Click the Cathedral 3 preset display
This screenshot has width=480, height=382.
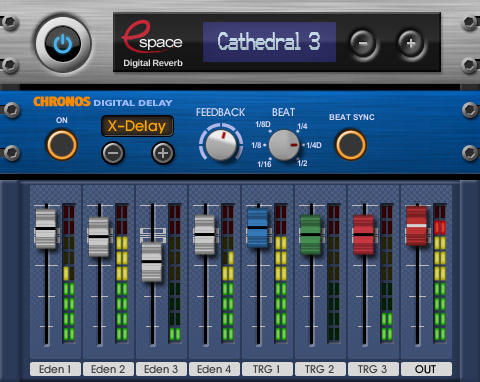[x=269, y=42]
